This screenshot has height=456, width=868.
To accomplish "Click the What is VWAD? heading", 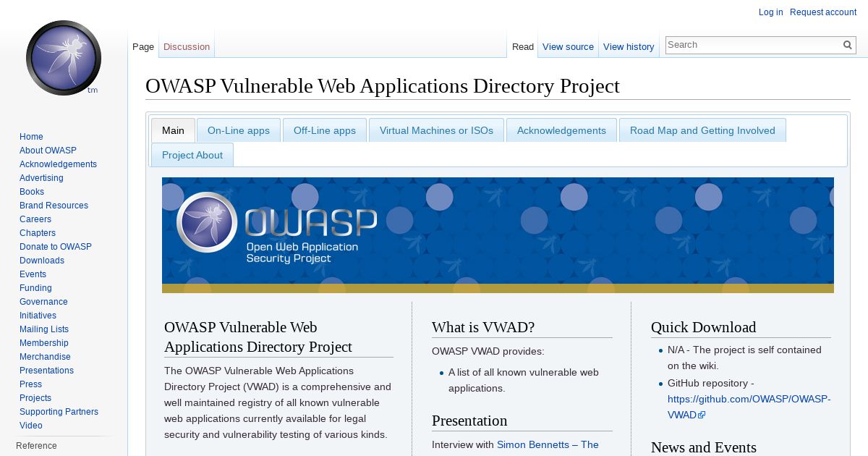I will tap(483, 327).
